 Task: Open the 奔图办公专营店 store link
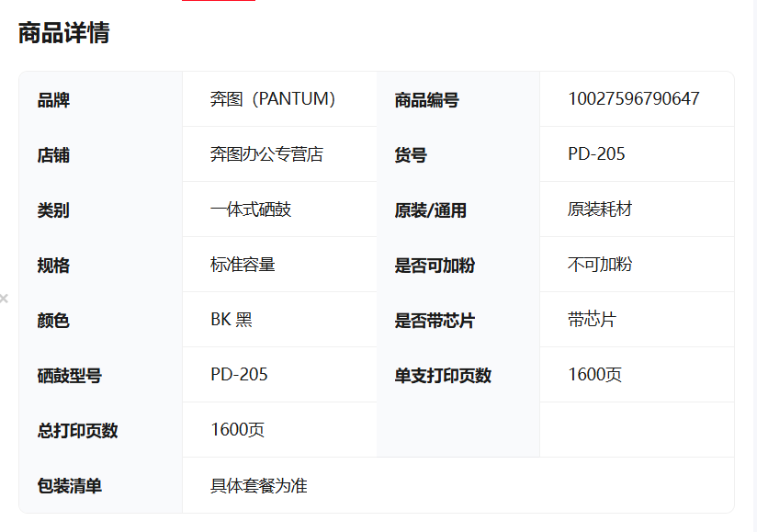click(266, 154)
